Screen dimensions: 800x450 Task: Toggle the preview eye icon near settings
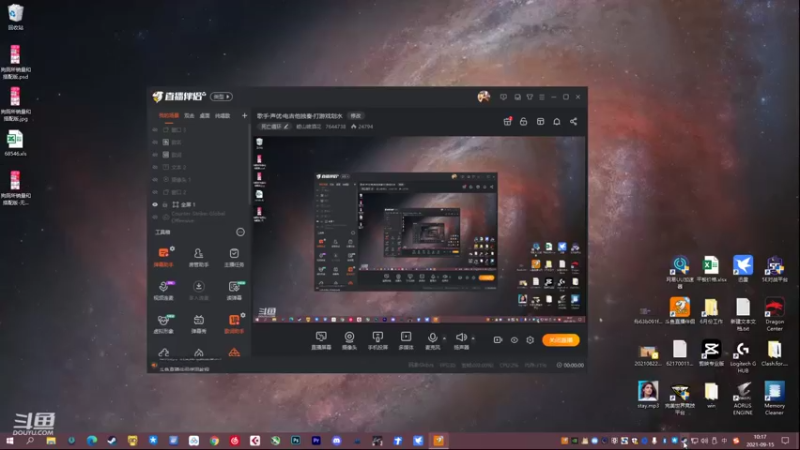point(514,340)
